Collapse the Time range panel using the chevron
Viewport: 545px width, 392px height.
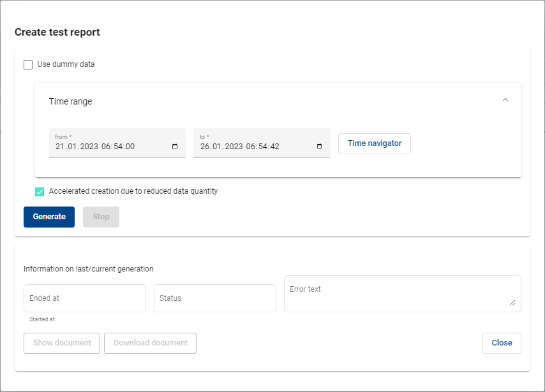point(505,100)
